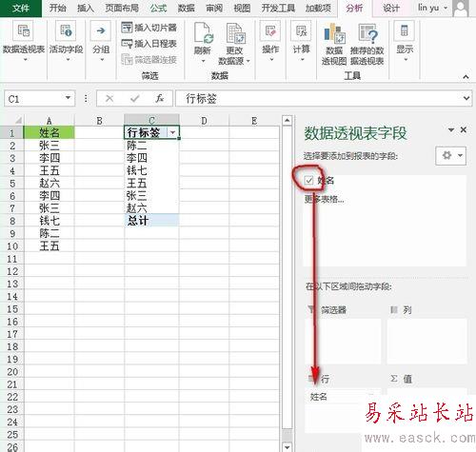Click the 分组 (Group) arrow icon
Viewport: 476px width, 452px height.
coord(101,30)
